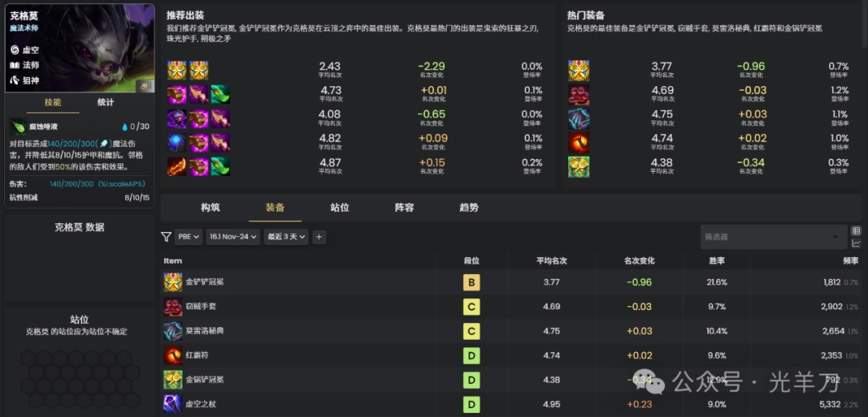
Task: Click the filter funnel icon
Action: [166, 237]
